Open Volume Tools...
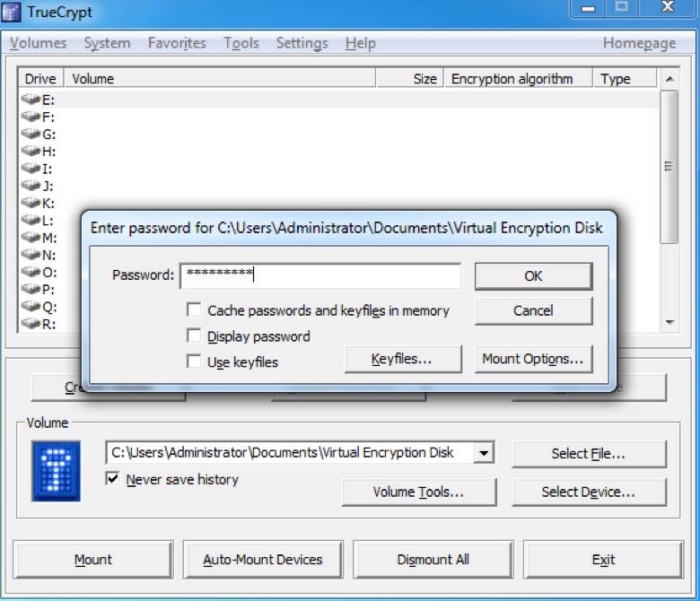 pos(419,492)
